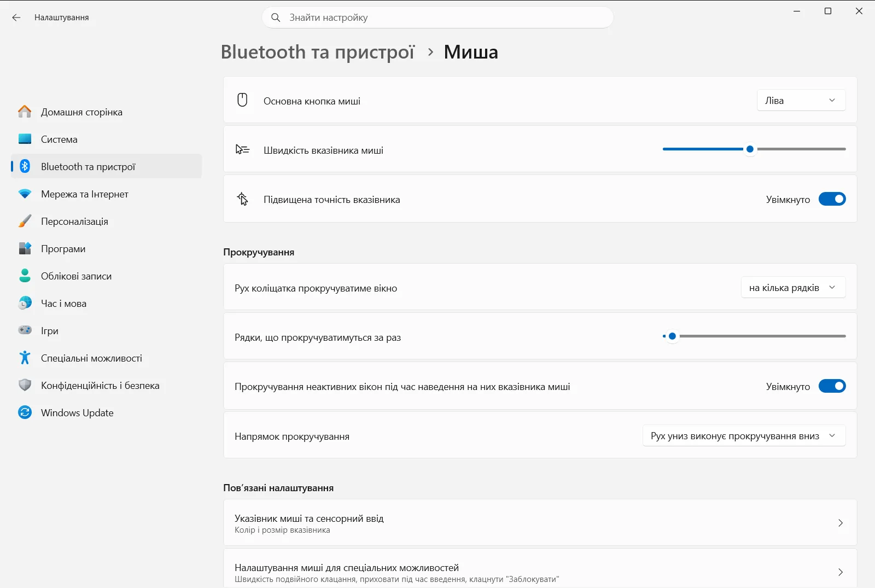Image resolution: width=875 pixels, height=588 pixels.
Task: Click the Gaming controller icon
Action: pos(25,330)
